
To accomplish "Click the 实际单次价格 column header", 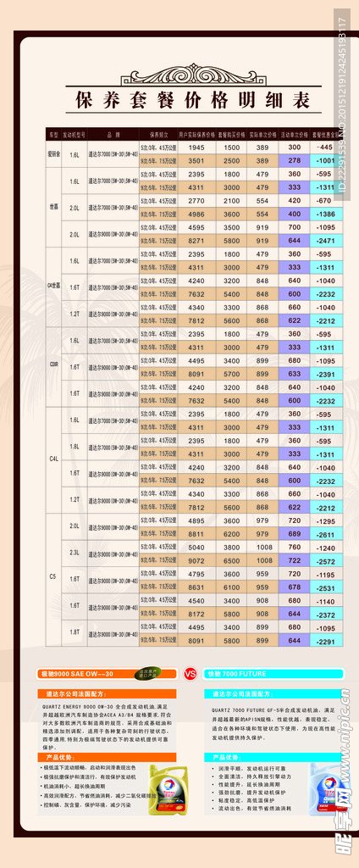I will 262,135.
